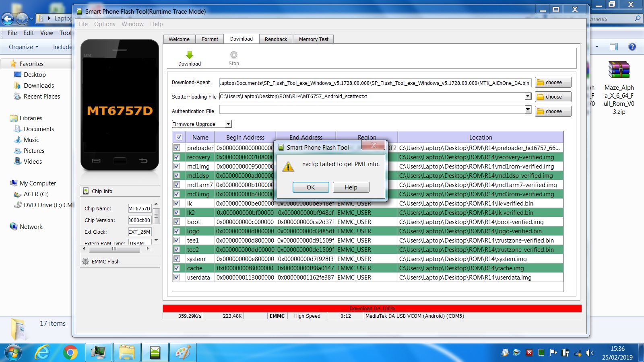This screenshot has width=644, height=362.
Task: Switch to the Welcome tab
Action: (x=179, y=39)
